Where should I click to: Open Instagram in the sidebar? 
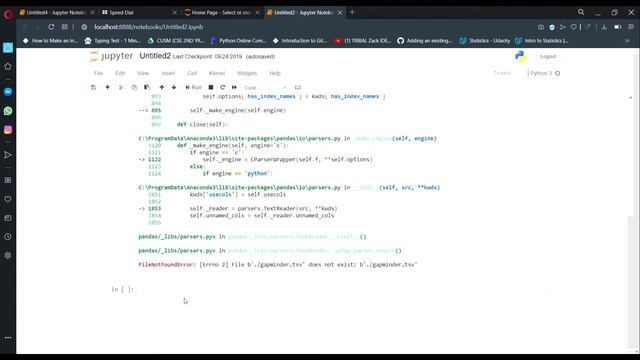tap(8, 130)
